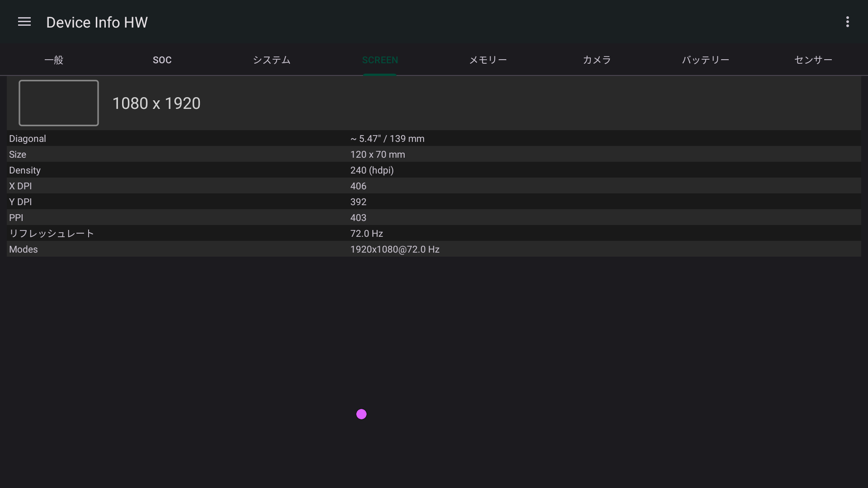Click the Modes 1920x1080@72.0 Hz row

[x=434, y=249]
